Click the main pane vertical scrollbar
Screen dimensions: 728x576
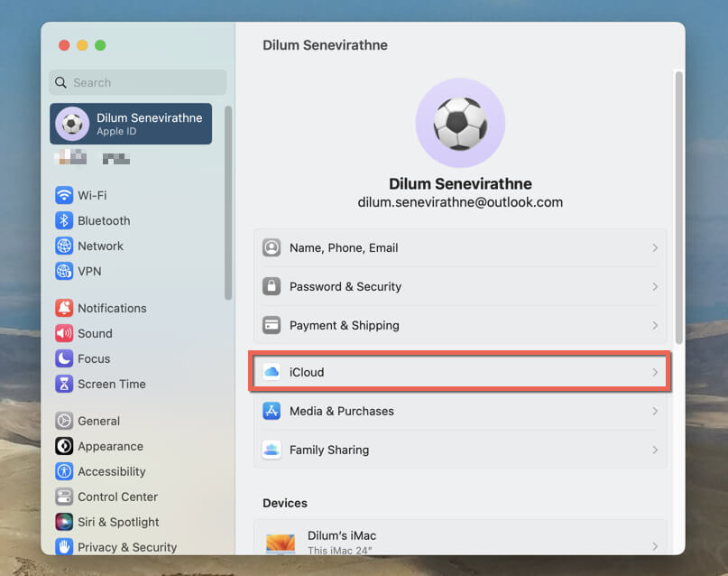678,207
